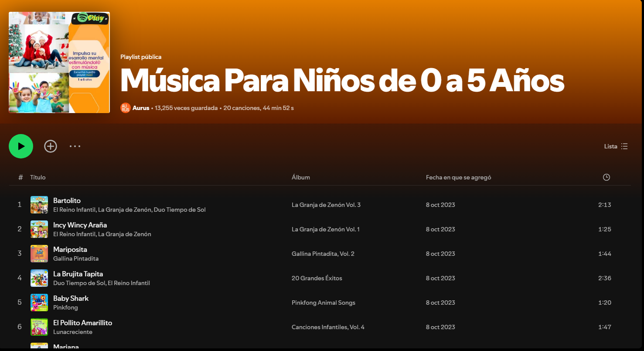
Task: Open album La Granja de Zenón Vol. 1
Action: tap(326, 229)
